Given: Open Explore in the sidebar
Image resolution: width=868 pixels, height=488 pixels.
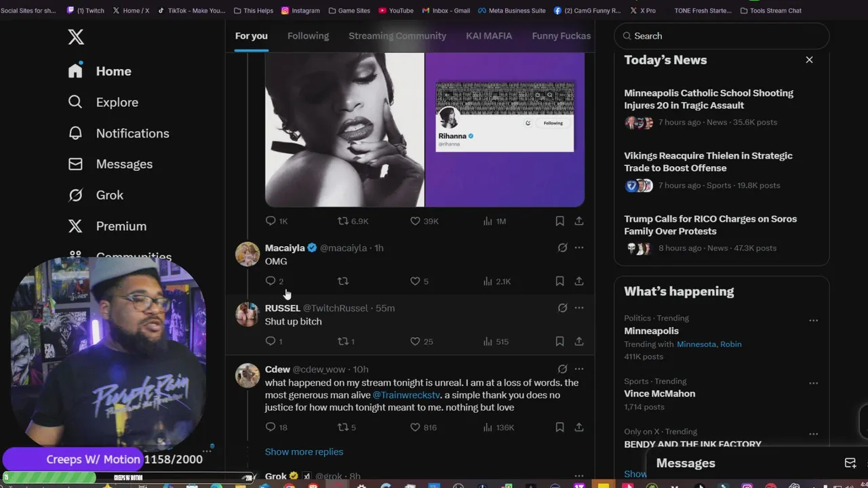Looking at the screenshot, I should click(103, 102).
